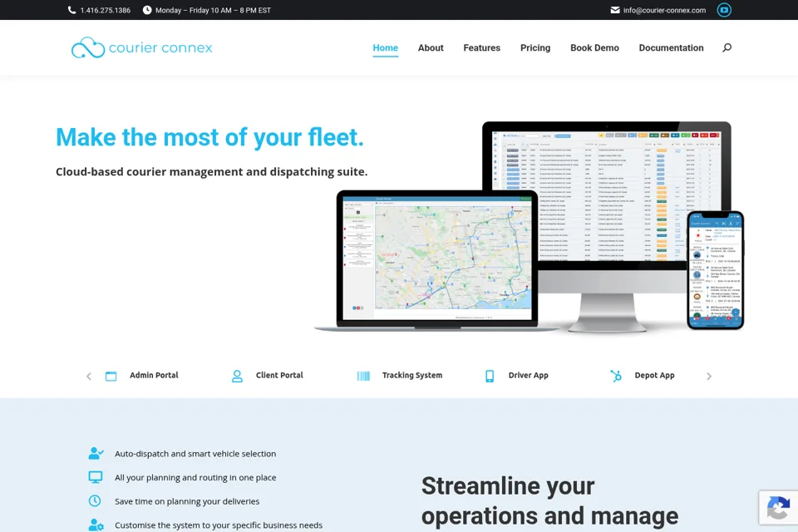Click the monitor icon beside planning and routing
This screenshot has height=532, width=798.
coord(95,477)
